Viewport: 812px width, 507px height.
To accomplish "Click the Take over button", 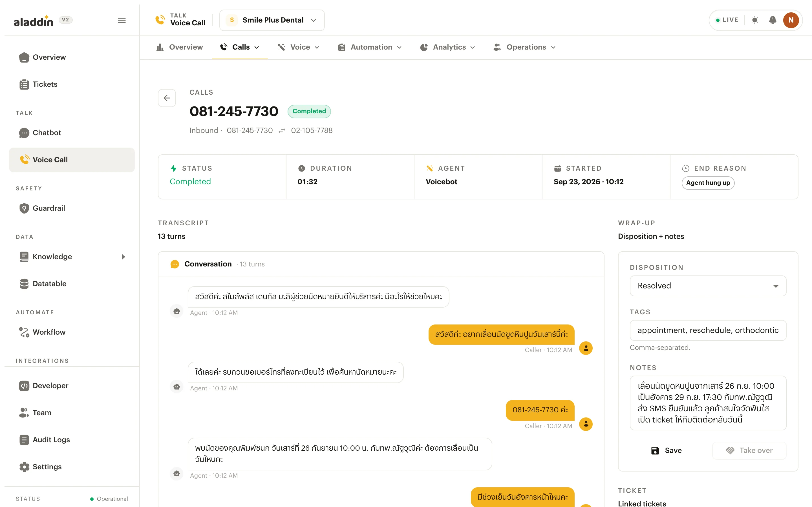I will pos(749,450).
